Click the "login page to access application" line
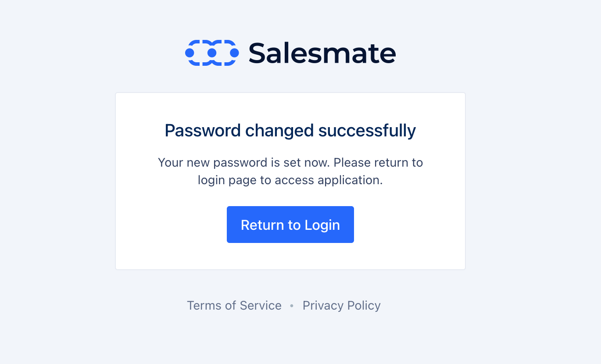 (290, 180)
